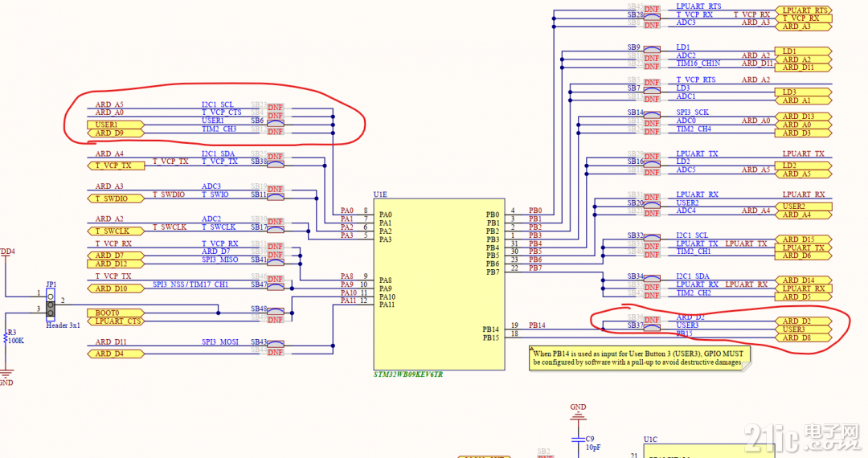The height and width of the screenshot is (458, 868).
Task: Select the USER3 port
Action: 804,329
